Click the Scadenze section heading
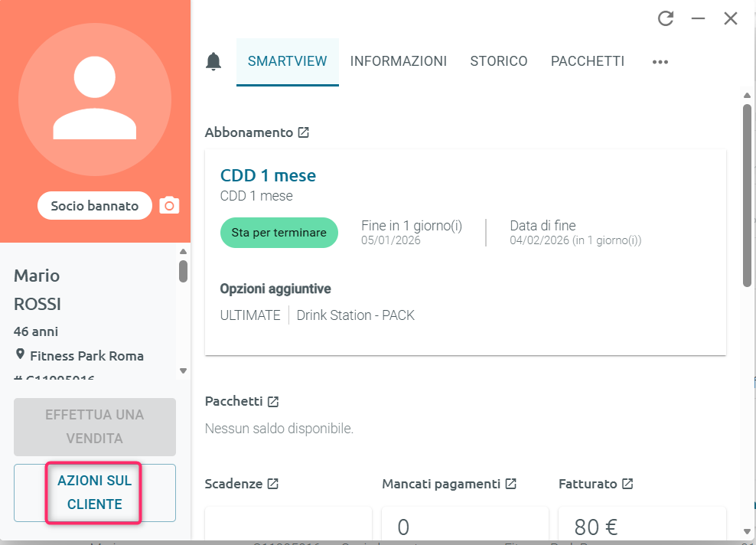 [234, 484]
